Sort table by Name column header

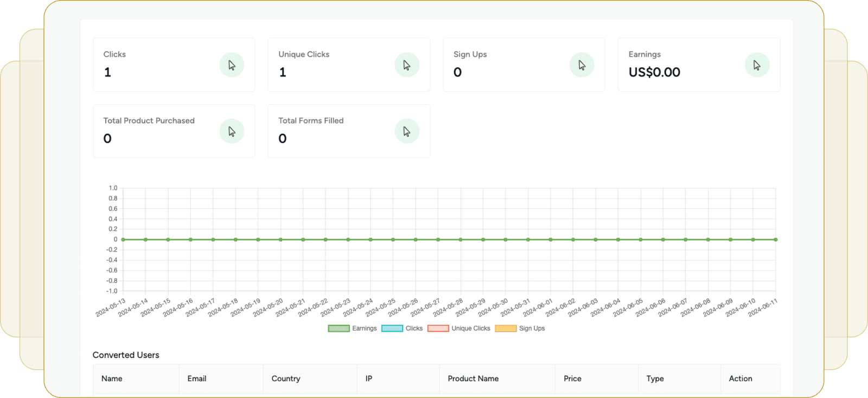112,378
